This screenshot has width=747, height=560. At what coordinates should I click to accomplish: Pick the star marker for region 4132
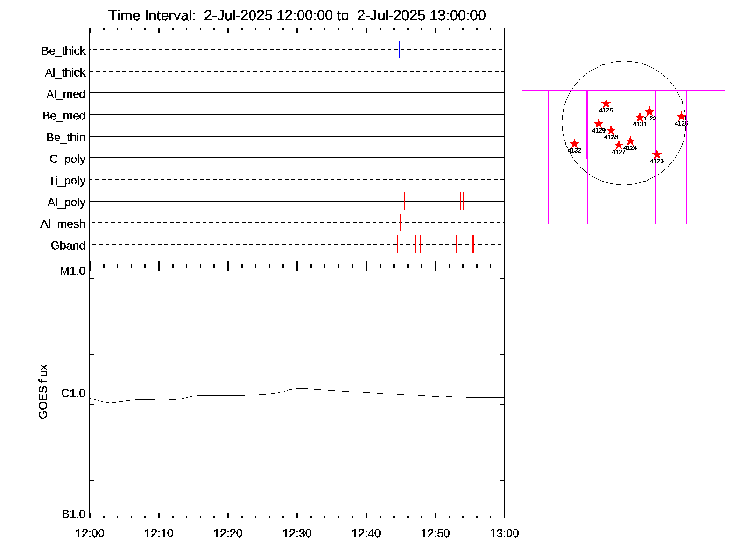tap(574, 144)
